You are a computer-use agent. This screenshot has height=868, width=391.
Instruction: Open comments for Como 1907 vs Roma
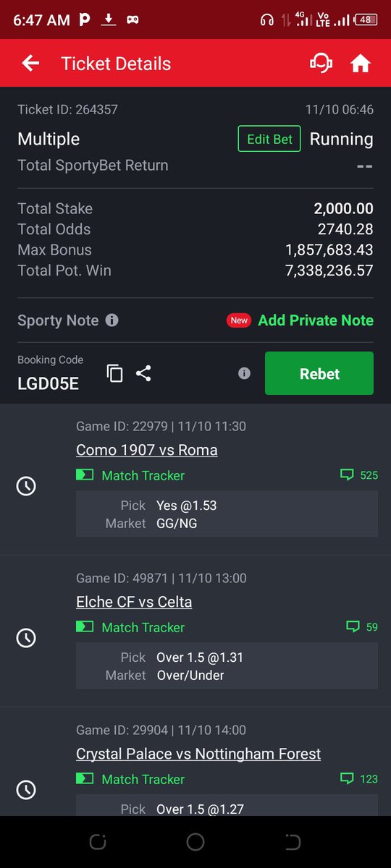[359, 475]
